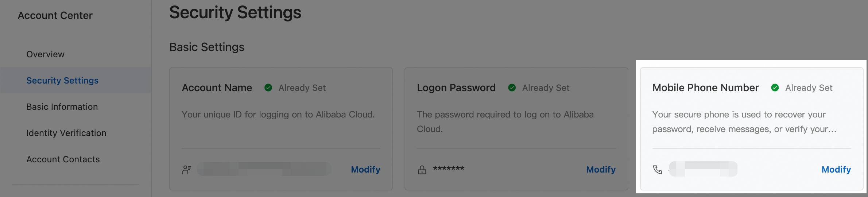Screen dimensions: 868x197
Task: Navigate to Account Contacts
Action: pos(63,159)
